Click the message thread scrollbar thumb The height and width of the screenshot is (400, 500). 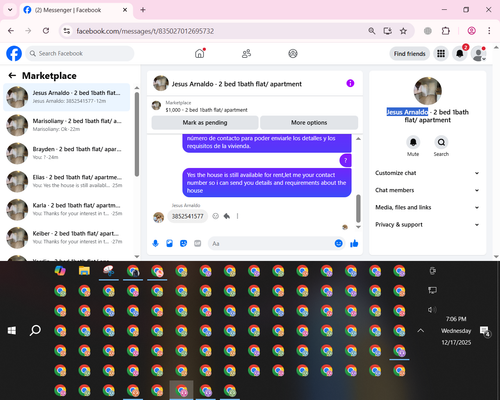coord(358,209)
